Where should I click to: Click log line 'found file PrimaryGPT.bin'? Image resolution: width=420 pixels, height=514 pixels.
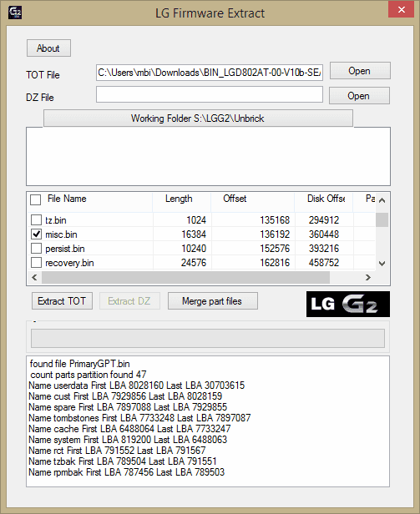(79, 364)
